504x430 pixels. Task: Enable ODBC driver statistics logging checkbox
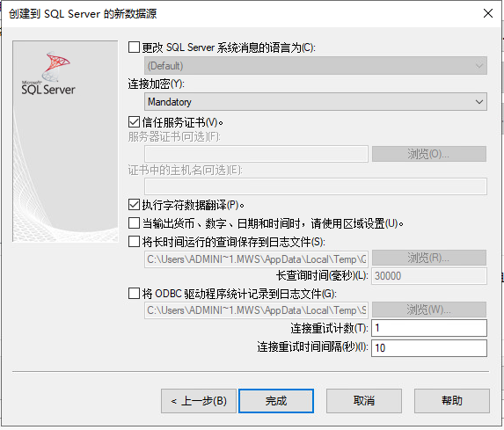click(x=134, y=293)
